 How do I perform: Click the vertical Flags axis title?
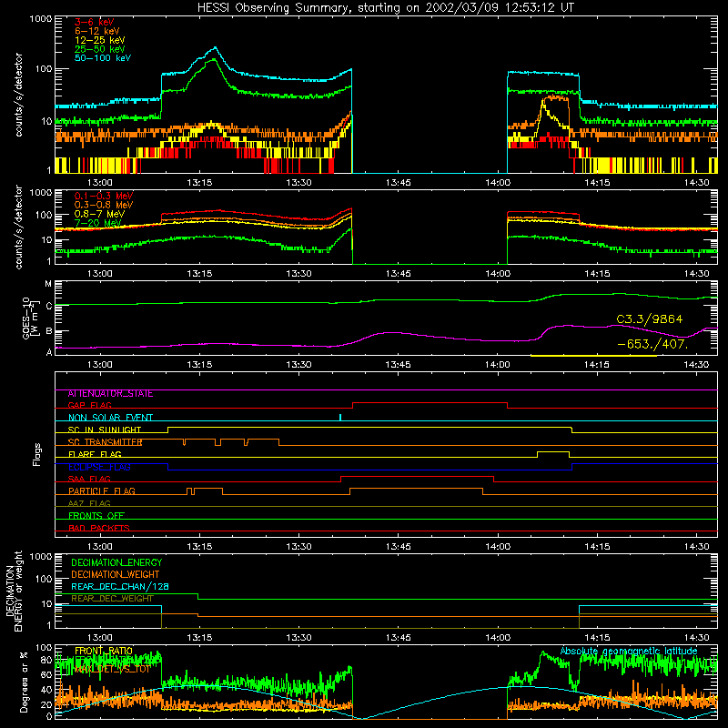(x=36, y=454)
